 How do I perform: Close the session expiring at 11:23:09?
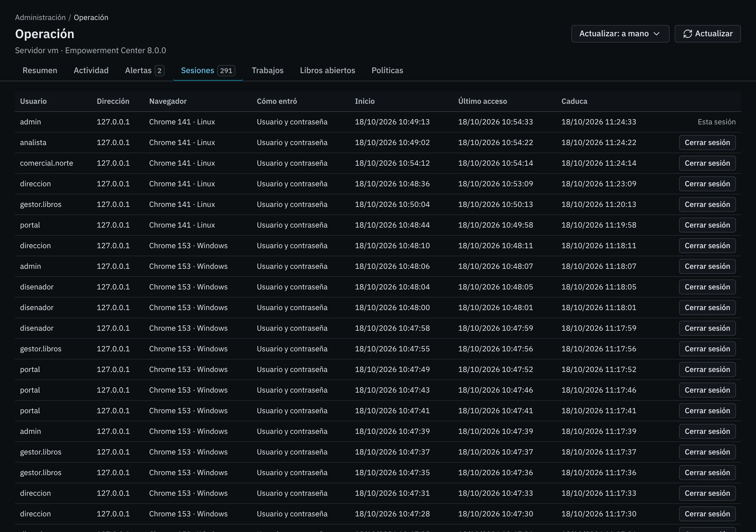[707, 183]
